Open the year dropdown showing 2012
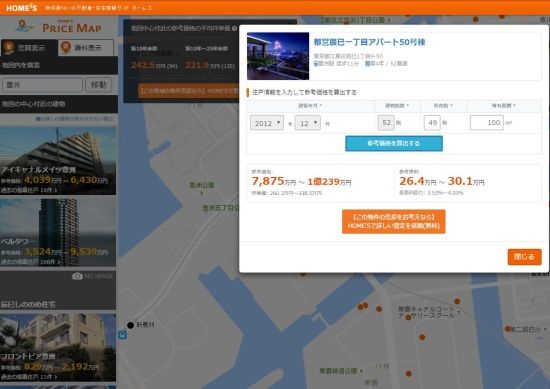 tap(267, 123)
